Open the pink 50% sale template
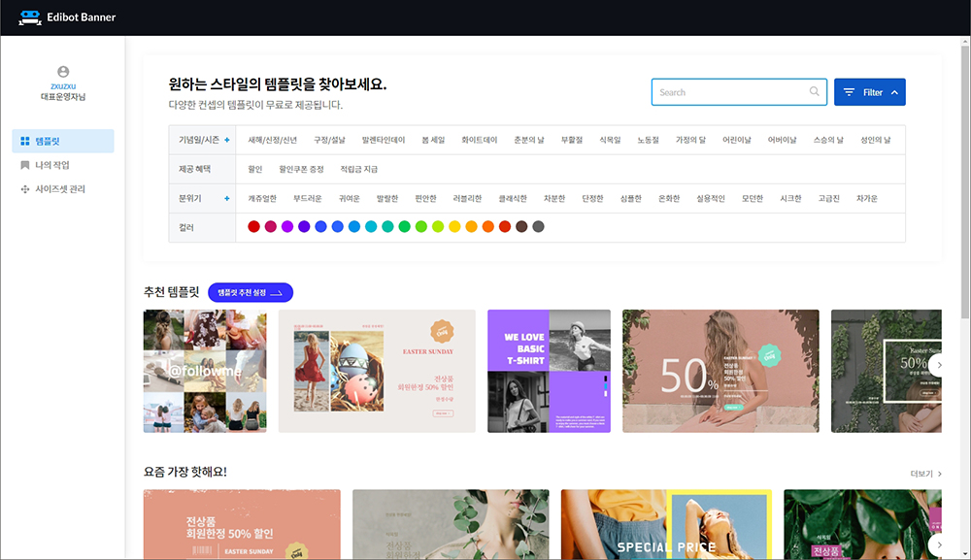Screen dimensions: 971x560 click(x=720, y=372)
